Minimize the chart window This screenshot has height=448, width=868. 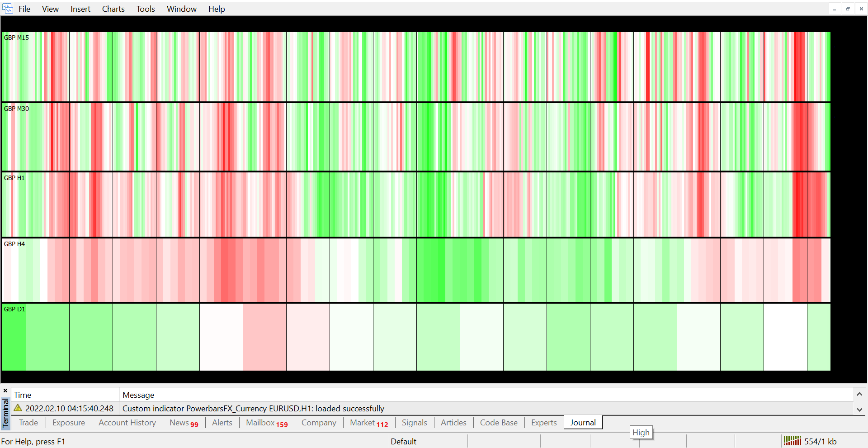[835, 9]
